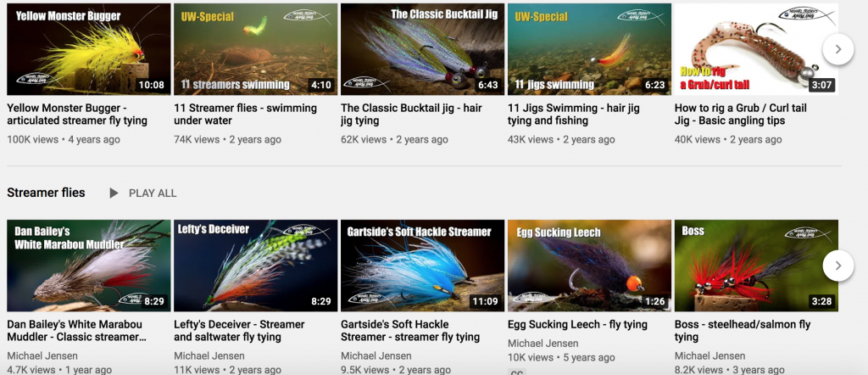Click the PLAY ALL text button

click(x=153, y=193)
